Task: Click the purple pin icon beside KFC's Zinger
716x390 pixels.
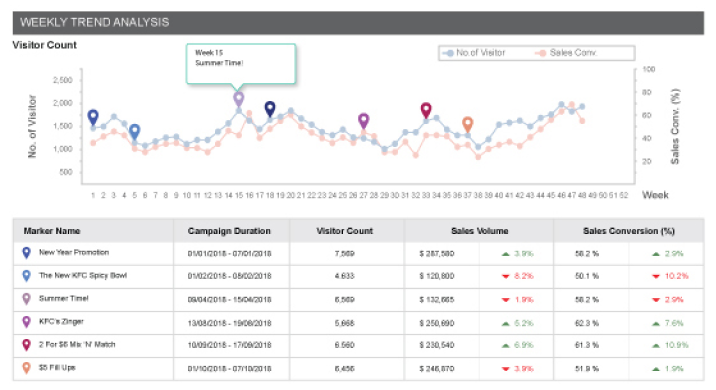Action: coord(26,322)
